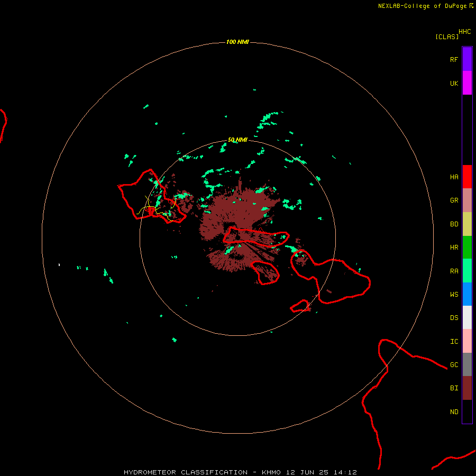Click the 'BI' legend label
Viewport: 476px width, 476px height.
click(x=454, y=388)
